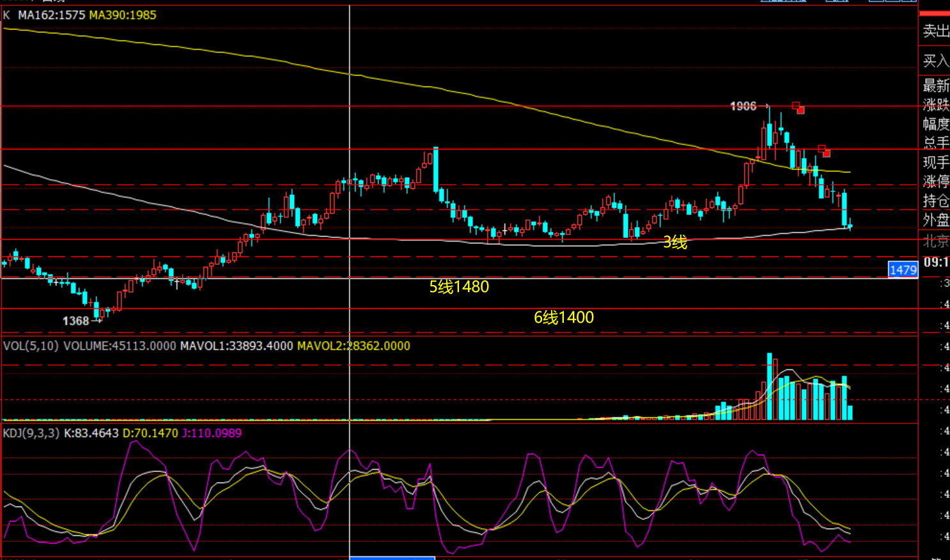Click the tallest cyan volume bar
The height and width of the screenshot is (560, 950).
pos(770,386)
